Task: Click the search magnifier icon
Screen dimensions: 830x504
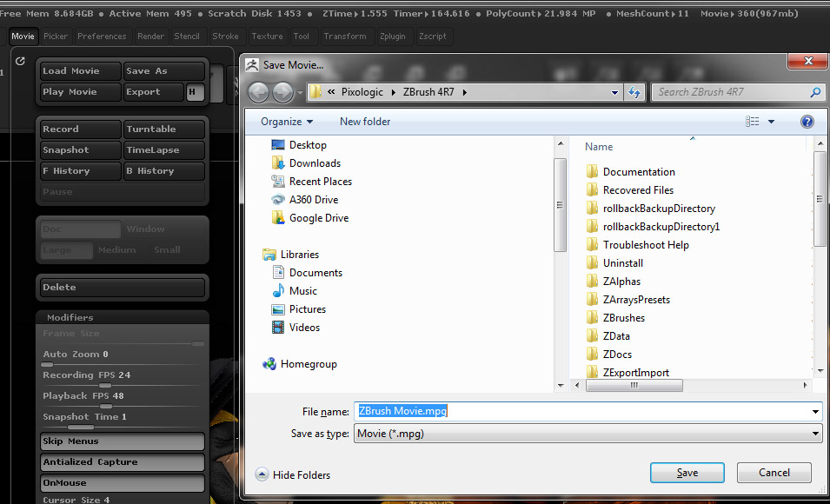Action: [x=816, y=92]
